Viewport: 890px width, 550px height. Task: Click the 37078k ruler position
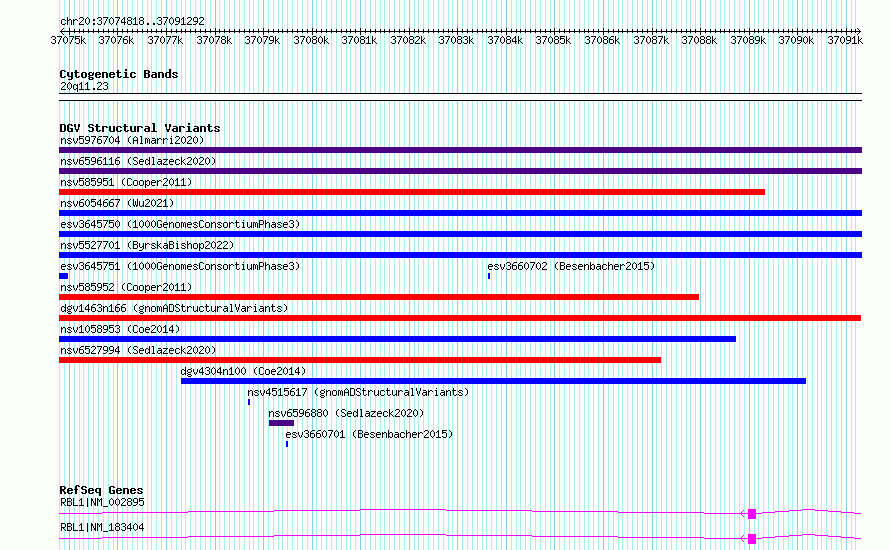pos(214,40)
